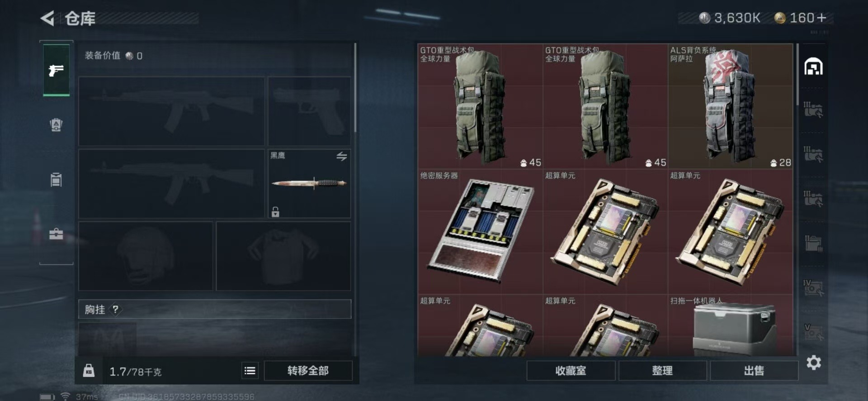Open the chest rig sidebar tab
Screen dimensions: 868x401
pyautogui.click(x=56, y=179)
